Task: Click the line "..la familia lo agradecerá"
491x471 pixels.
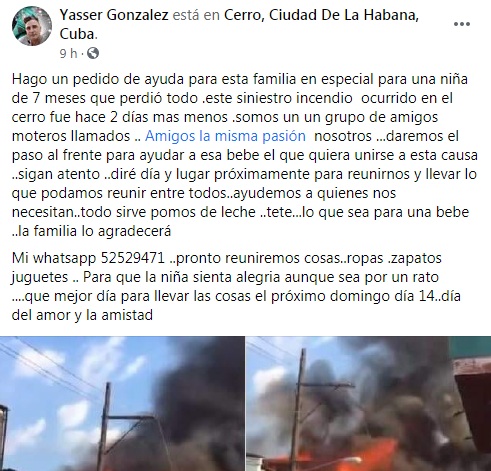Action: [x=91, y=231]
